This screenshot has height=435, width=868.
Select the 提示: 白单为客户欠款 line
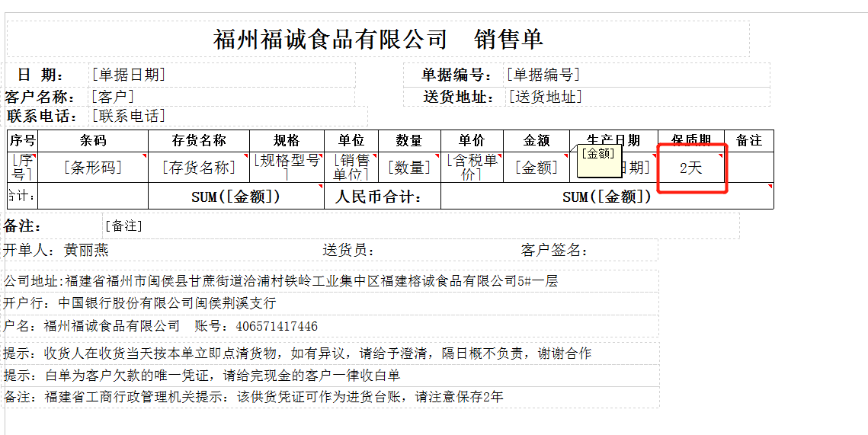coord(201,376)
